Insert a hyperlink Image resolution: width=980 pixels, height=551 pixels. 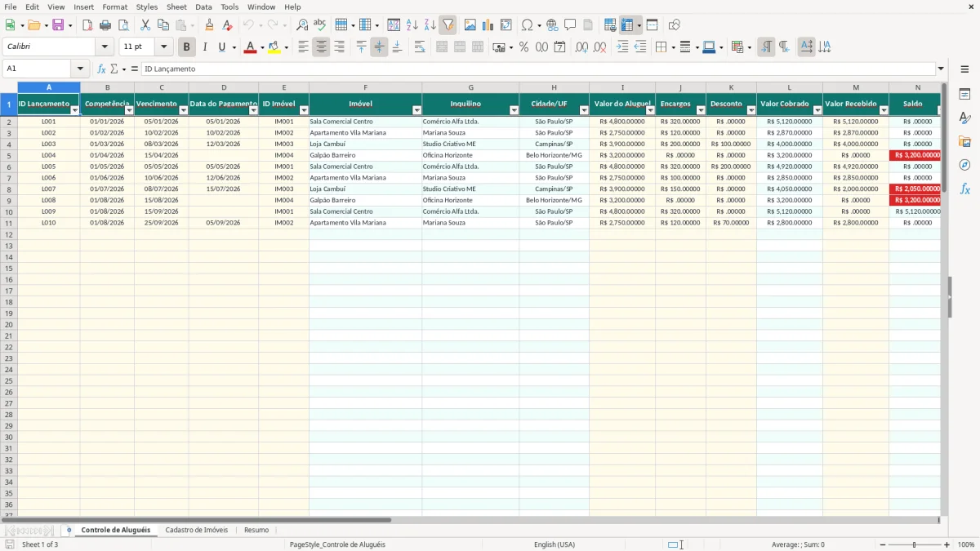(552, 25)
